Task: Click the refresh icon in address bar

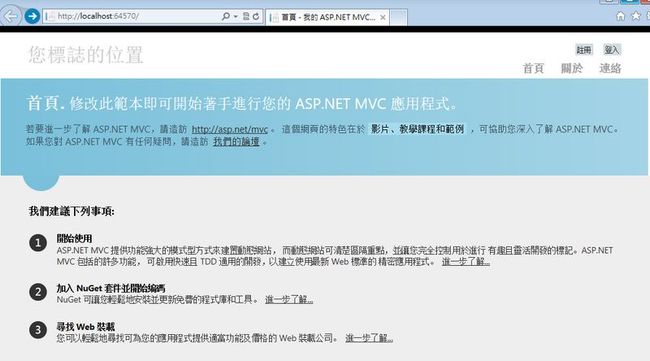Action: pos(256,16)
